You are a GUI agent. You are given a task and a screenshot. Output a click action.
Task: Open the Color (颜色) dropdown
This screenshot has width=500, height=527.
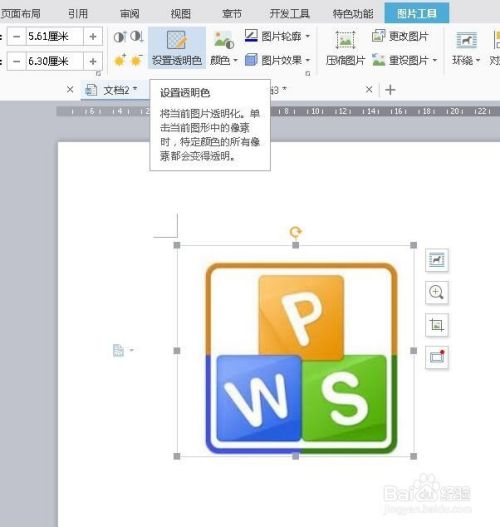click(x=224, y=48)
